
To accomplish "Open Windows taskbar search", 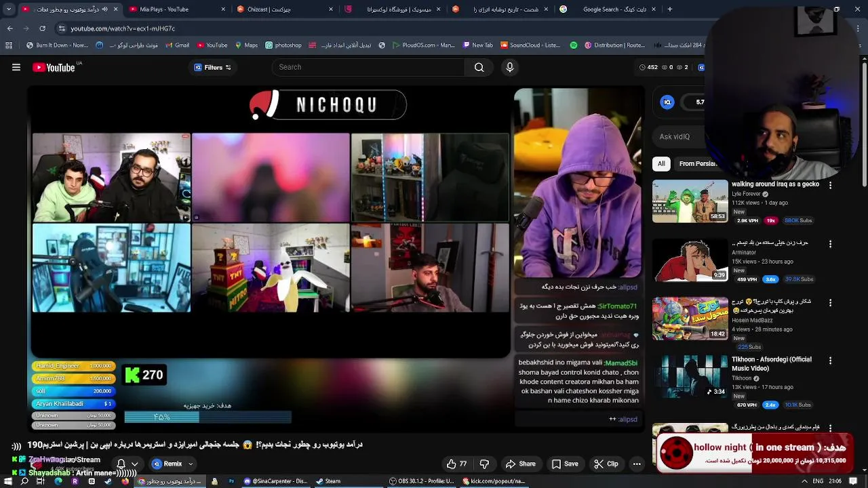I will click(x=24, y=481).
